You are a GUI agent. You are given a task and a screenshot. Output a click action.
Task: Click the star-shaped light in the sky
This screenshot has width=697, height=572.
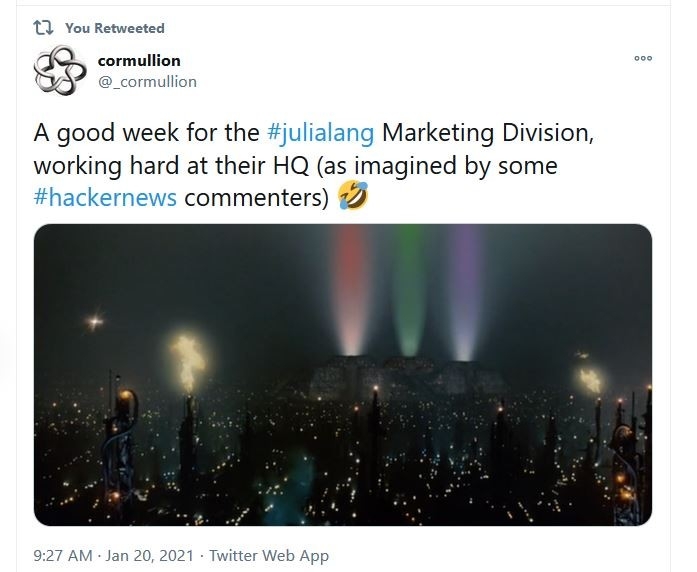tap(95, 321)
